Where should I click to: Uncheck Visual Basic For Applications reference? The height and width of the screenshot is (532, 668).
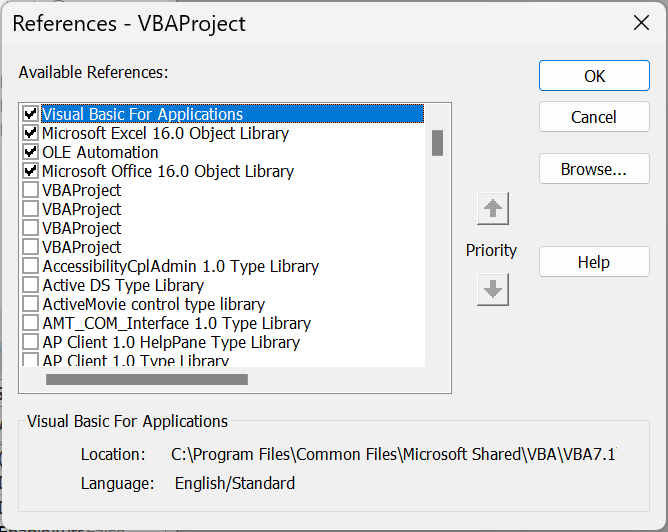coord(30,114)
